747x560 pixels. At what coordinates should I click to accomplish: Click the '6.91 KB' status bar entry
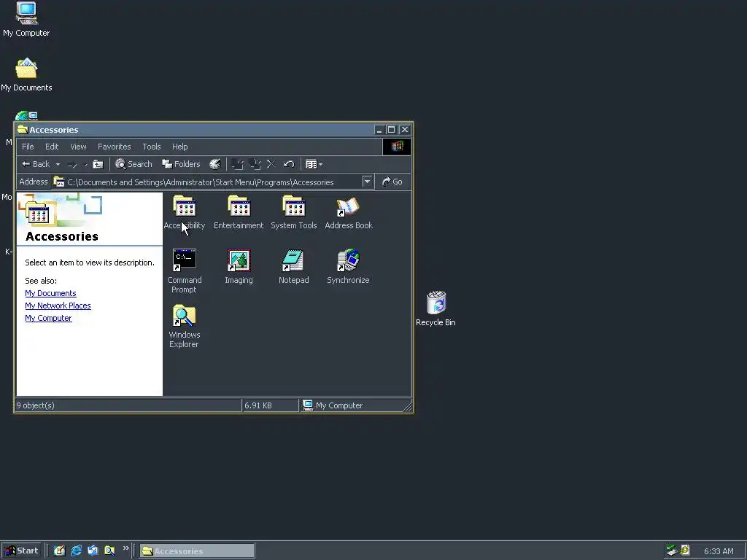[x=258, y=405]
